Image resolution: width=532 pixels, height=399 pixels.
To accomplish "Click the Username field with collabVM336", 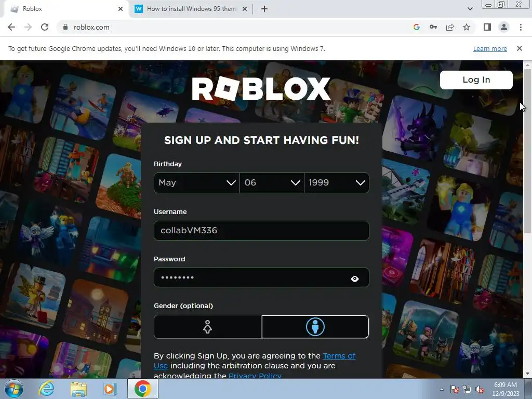I will pos(261,231).
